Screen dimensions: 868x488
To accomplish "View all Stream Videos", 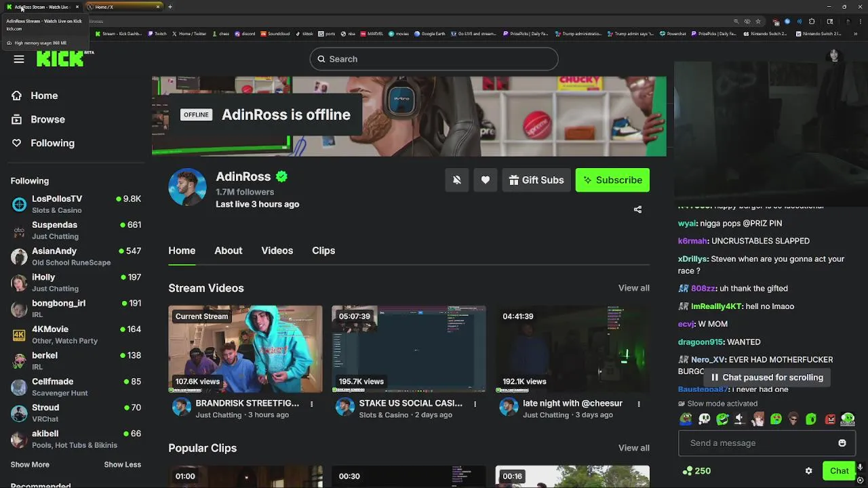I will coord(634,288).
